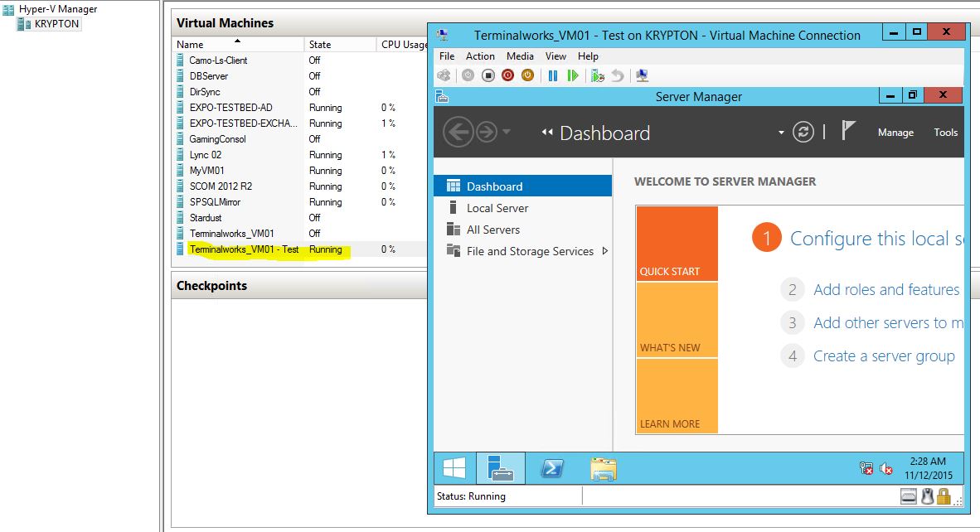Image resolution: width=980 pixels, height=532 pixels.
Task: Turn off the VM with the stop icon
Action: (x=488, y=75)
